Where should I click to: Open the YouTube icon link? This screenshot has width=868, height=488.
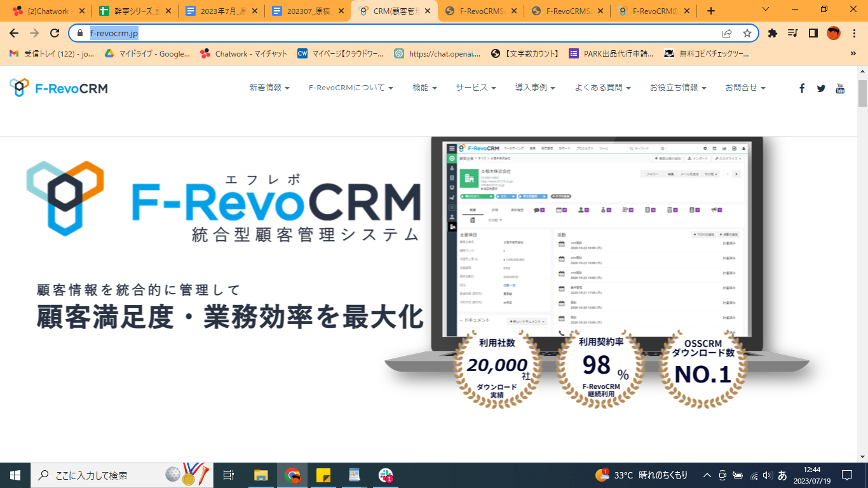(x=840, y=88)
